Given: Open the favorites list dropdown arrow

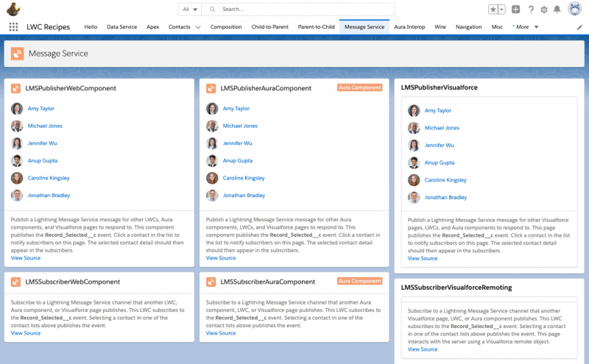Looking at the screenshot, I should click(x=501, y=10).
